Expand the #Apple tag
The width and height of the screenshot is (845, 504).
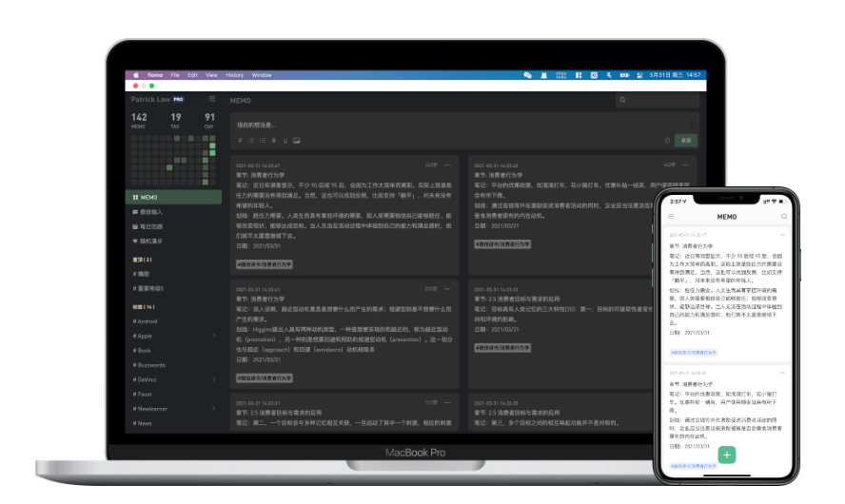[214, 336]
